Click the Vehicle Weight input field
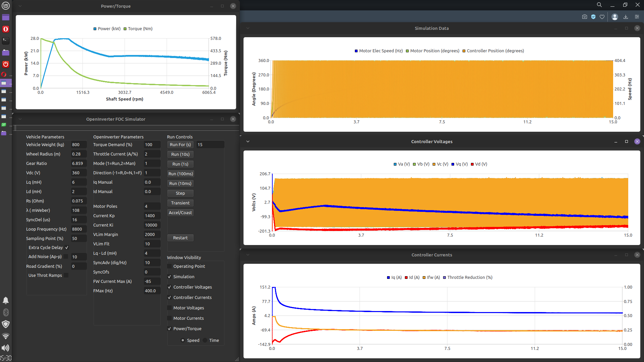Image resolution: width=644 pixels, height=362 pixels. 78,144
